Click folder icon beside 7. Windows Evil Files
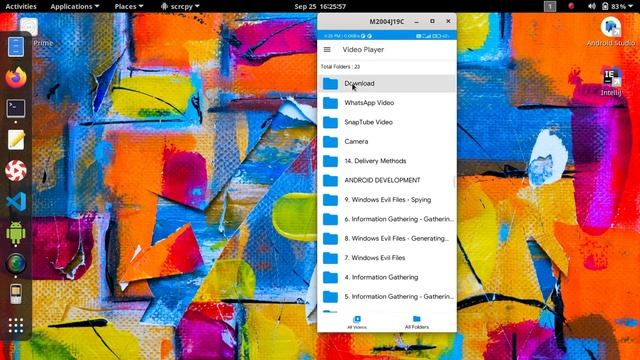 [330, 258]
